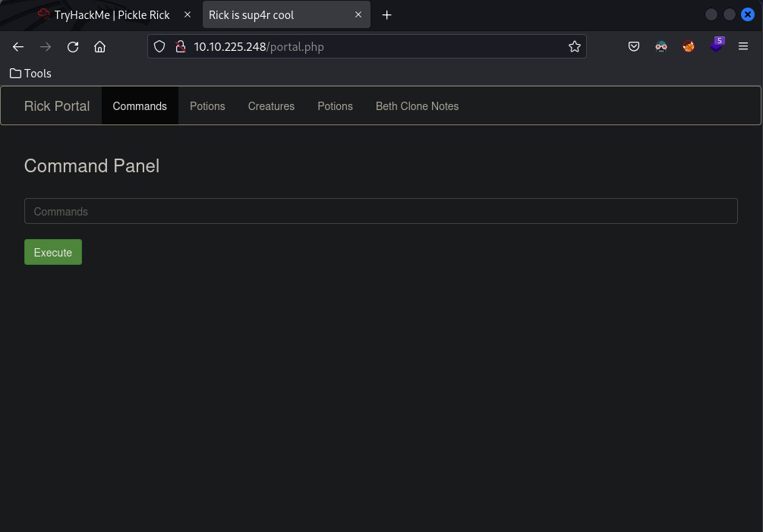
Task: Open the Tools bookmarks folder
Action: pos(30,74)
